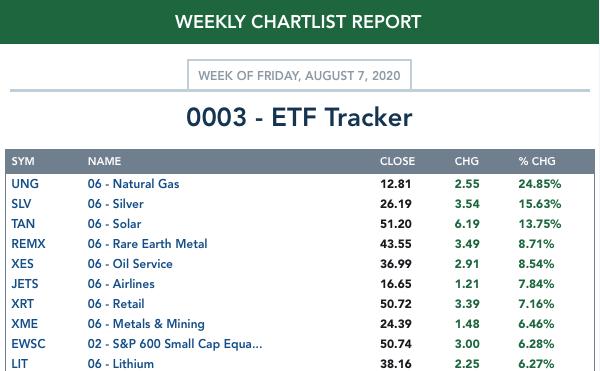The image size is (600, 371).
Task: Select the 06 - Rare Earth Metal link
Action: 147,244
